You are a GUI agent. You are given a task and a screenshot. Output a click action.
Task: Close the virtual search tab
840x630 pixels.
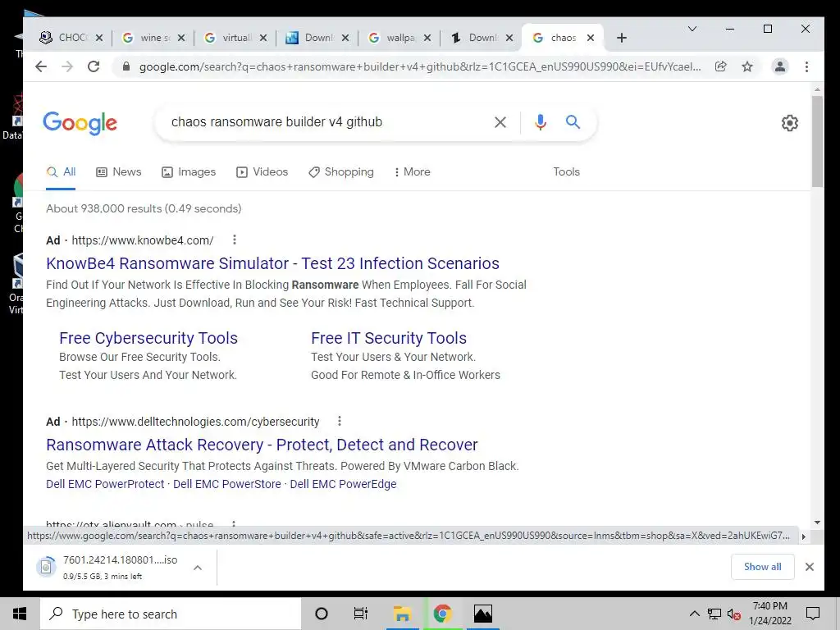tap(263, 38)
